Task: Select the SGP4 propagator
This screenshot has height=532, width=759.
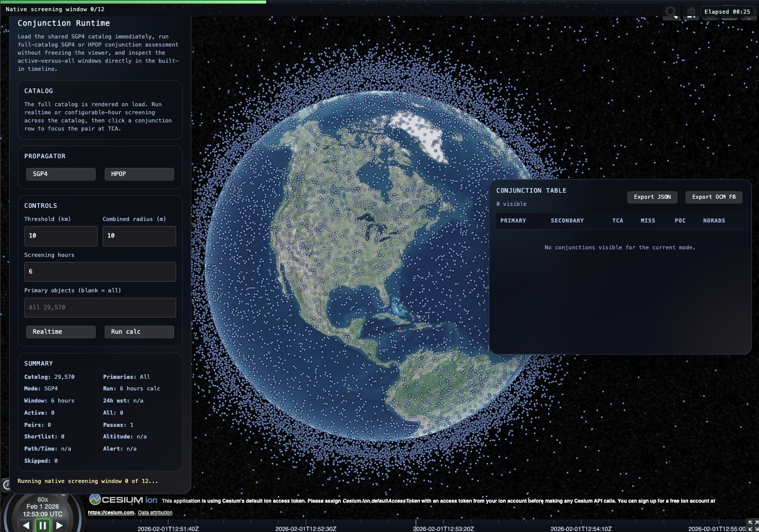Action: pyautogui.click(x=61, y=174)
